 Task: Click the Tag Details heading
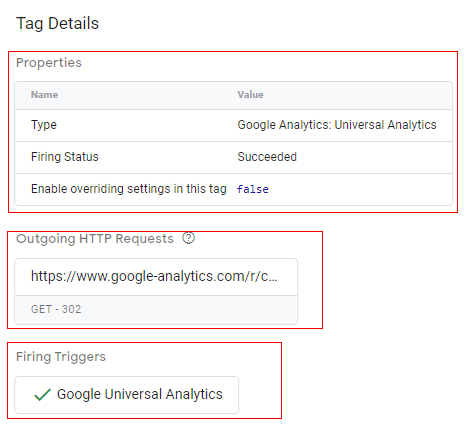(57, 24)
